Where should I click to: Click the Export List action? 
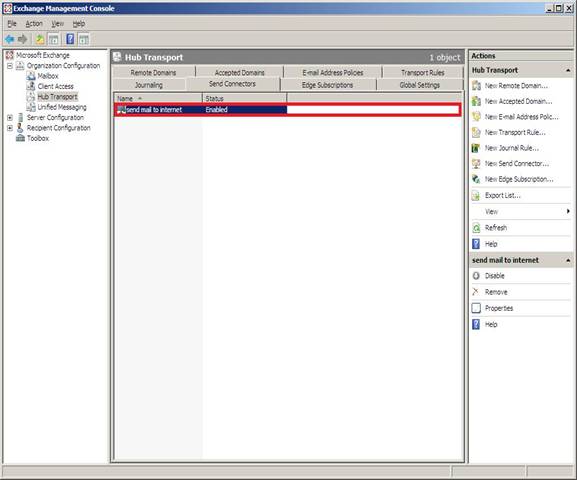click(503, 195)
